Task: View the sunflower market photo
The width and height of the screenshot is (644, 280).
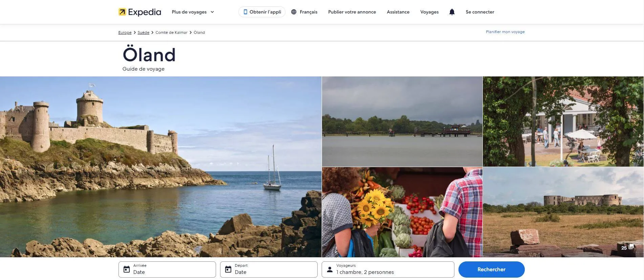Action: (x=402, y=212)
